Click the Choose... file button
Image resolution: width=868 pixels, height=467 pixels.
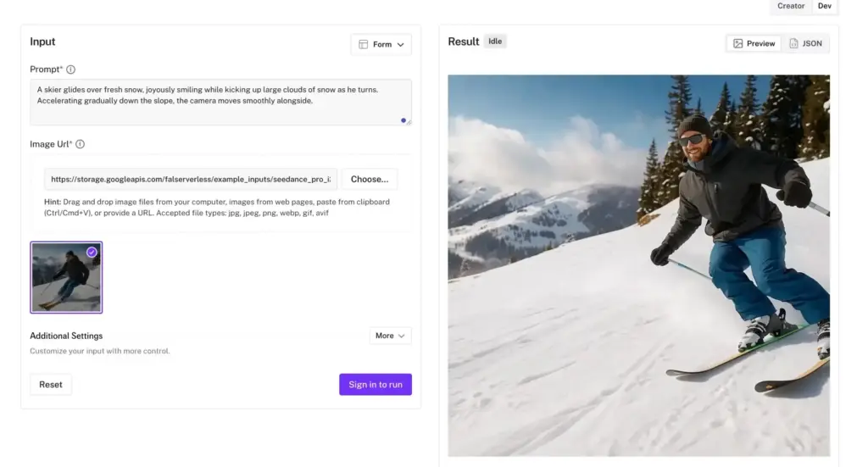coord(369,179)
